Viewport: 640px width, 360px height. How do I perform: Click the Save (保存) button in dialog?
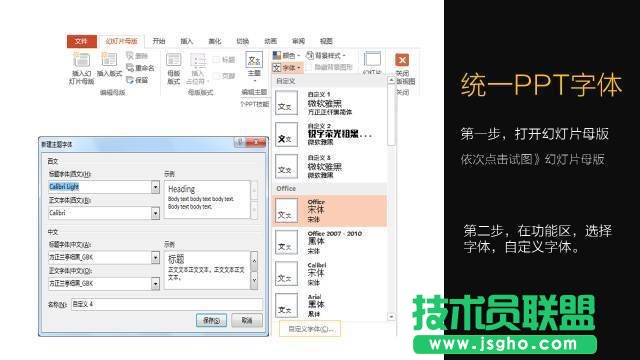coord(211,320)
